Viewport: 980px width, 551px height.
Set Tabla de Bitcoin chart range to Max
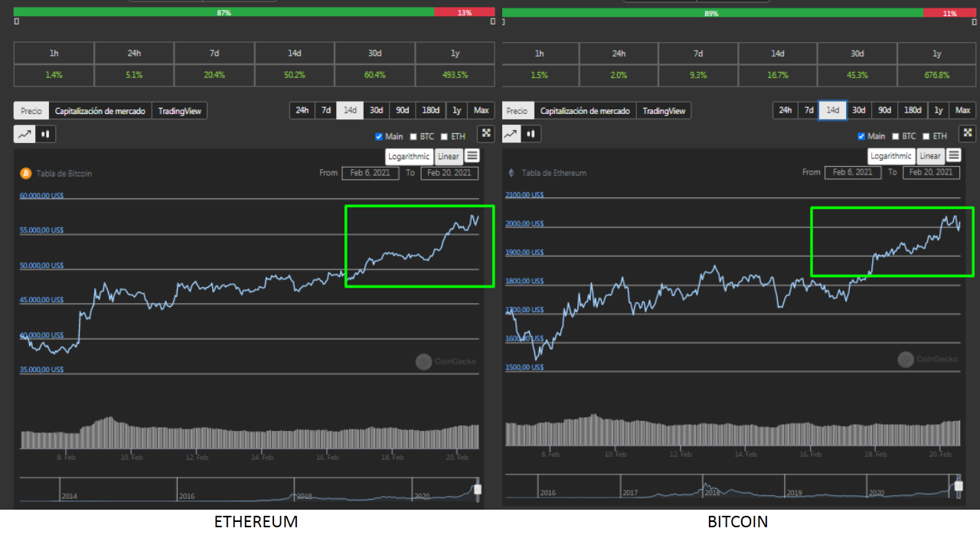click(x=482, y=110)
